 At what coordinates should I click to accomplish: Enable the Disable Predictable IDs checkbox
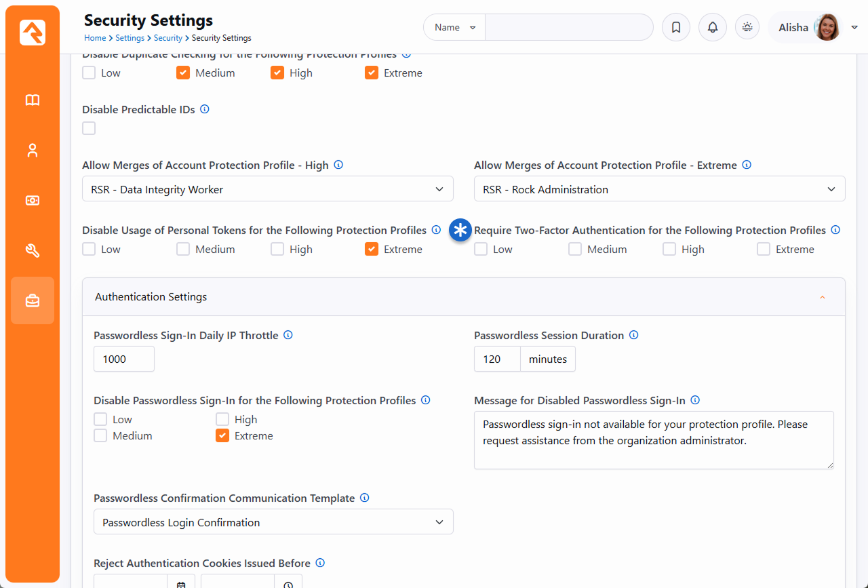tap(89, 128)
